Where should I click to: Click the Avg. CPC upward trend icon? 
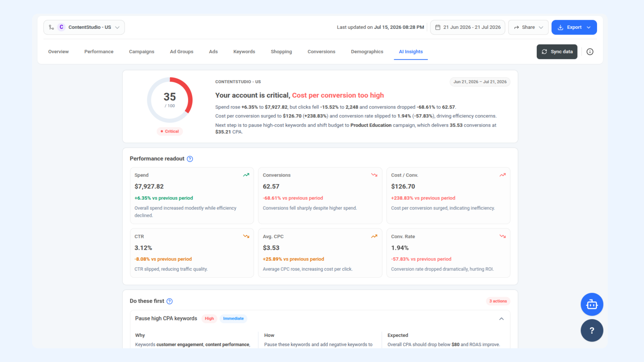[x=374, y=236]
